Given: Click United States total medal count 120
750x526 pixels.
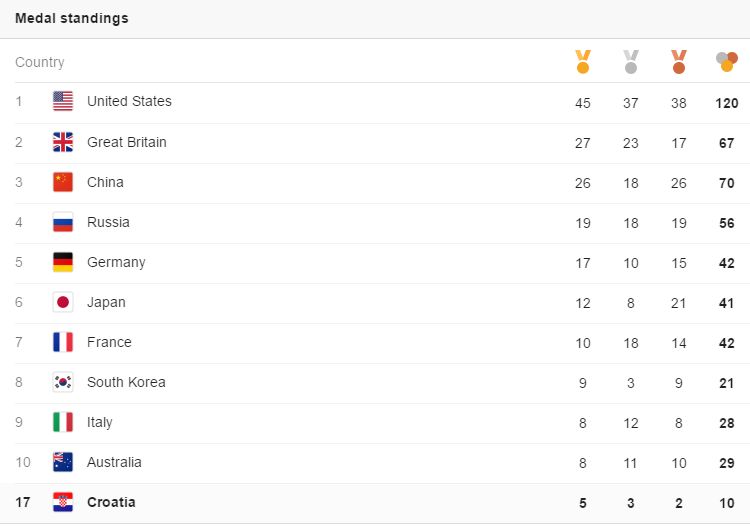Looking at the screenshot, I should (x=726, y=103).
